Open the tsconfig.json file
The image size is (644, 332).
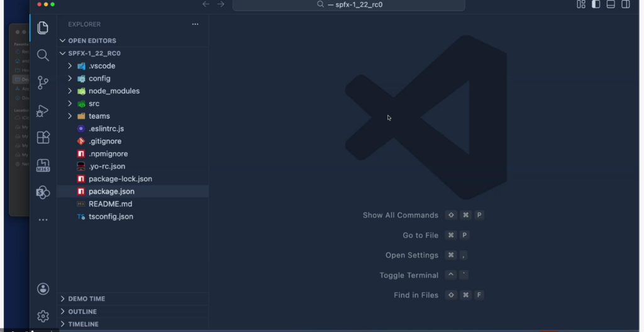[x=133, y=216]
